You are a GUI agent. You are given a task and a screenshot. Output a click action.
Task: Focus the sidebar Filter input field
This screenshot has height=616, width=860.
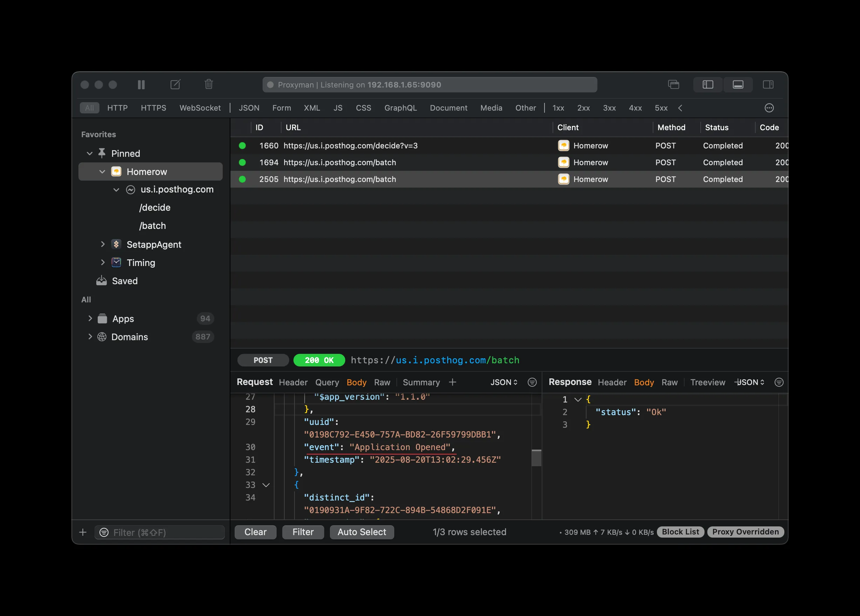(x=160, y=532)
